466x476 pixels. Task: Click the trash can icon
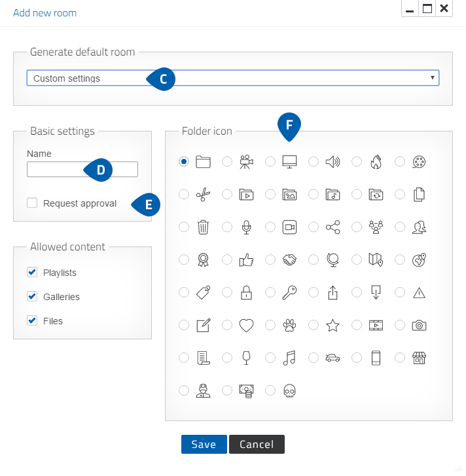[x=203, y=227]
